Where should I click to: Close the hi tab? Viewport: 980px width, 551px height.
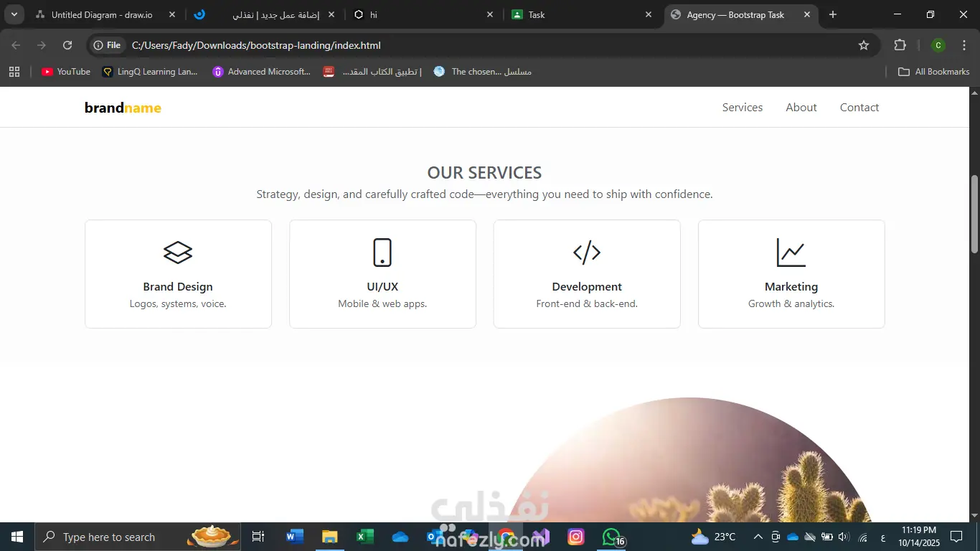(x=490, y=14)
